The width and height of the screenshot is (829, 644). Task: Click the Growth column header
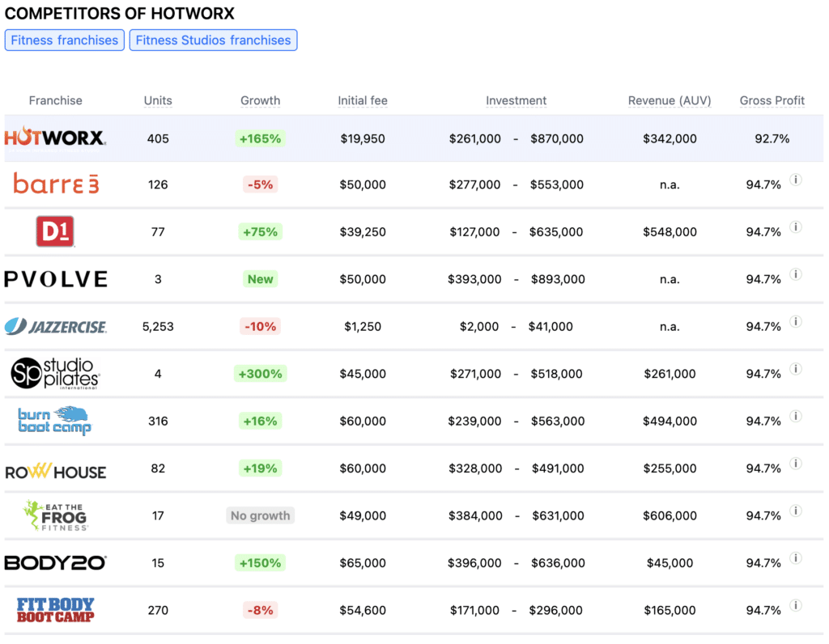[260, 100]
